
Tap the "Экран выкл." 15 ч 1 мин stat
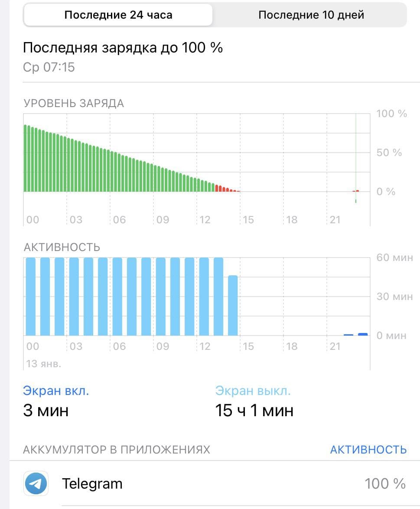point(254,401)
